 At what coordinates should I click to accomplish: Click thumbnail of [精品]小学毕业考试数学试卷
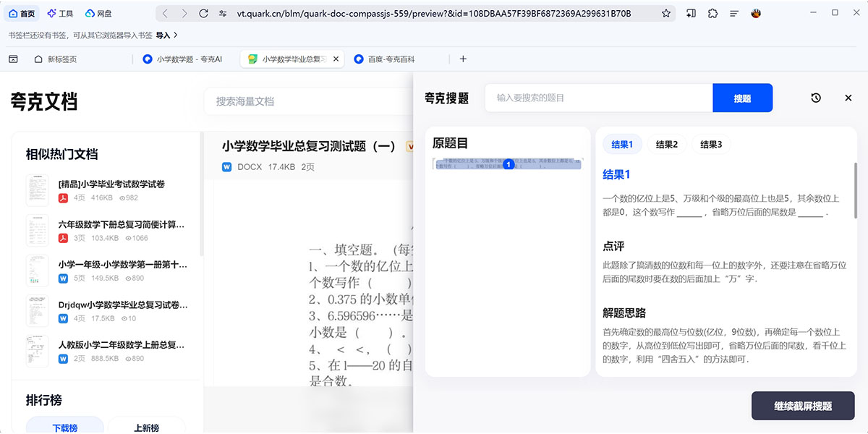click(x=38, y=190)
